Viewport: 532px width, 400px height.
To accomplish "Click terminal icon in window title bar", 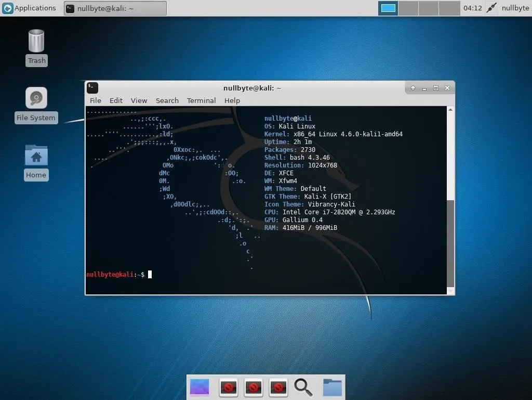I will tap(92, 88).
